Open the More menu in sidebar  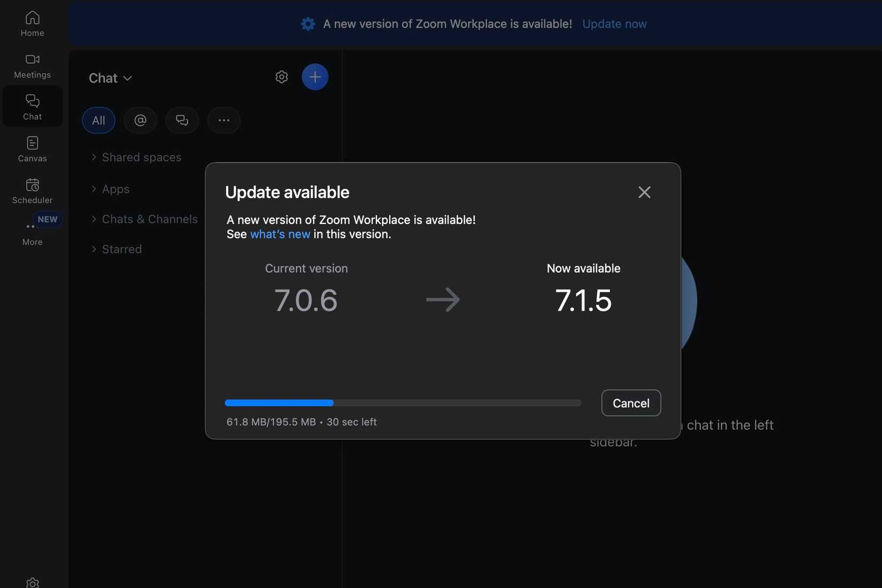click(x=32, y=234)
